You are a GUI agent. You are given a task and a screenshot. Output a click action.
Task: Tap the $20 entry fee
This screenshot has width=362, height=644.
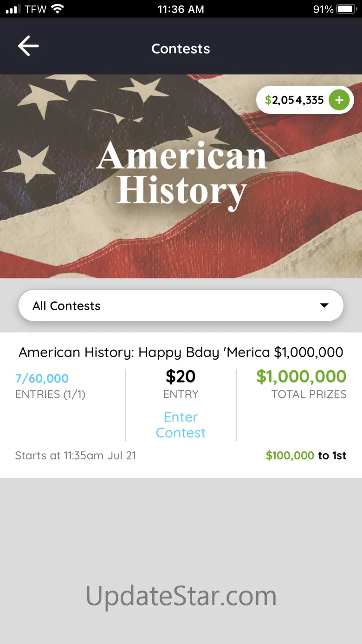pos(181,377)
